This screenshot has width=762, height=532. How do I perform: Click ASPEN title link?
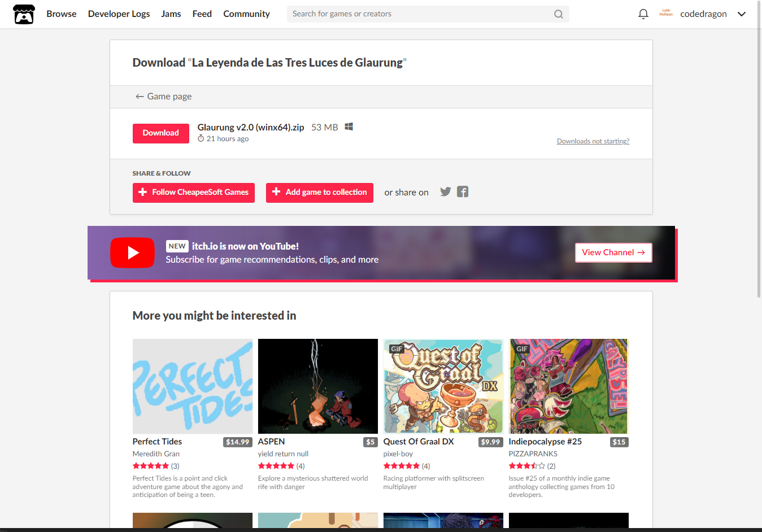pos(271,442)
